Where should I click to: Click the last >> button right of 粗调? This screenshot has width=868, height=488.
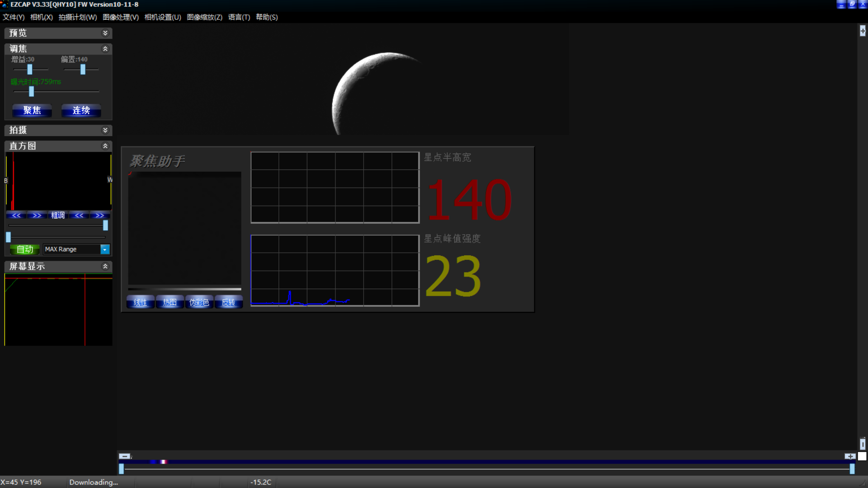[x=100, y=216]
